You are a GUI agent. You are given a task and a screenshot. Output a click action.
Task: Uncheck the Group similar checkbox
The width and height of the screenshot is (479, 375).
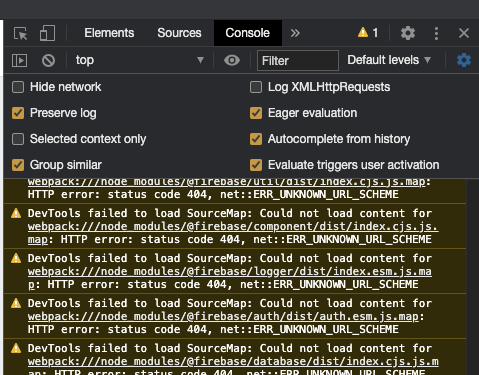[18, 165]
